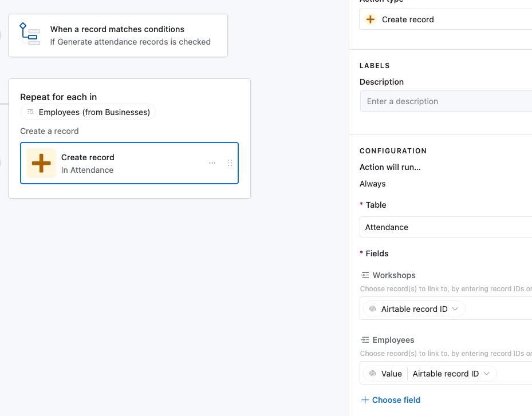This screenshot has height=416, width=532.
Task: Click the Employees (from Businesses) list token text
Action: tap(94, 112)
